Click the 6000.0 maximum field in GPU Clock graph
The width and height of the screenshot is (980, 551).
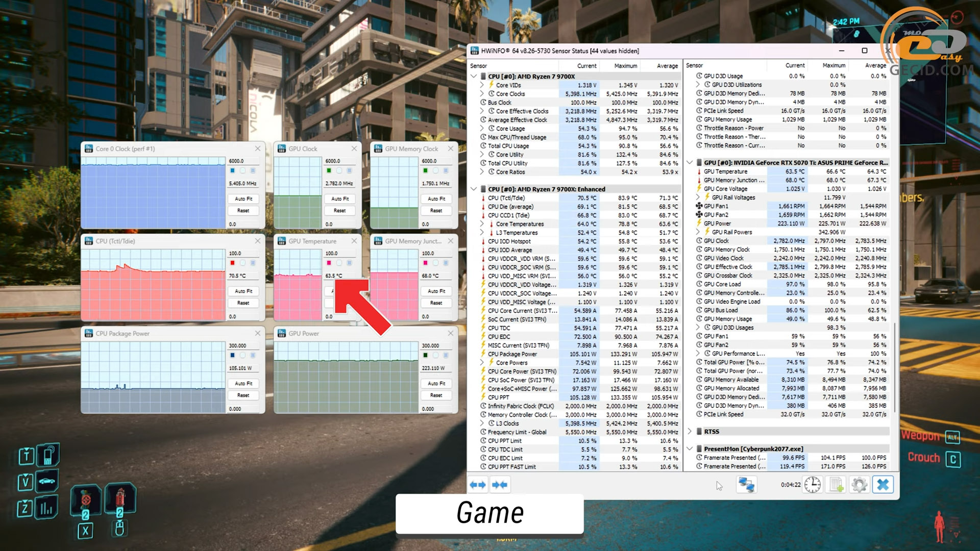click(x=339, y=161)
